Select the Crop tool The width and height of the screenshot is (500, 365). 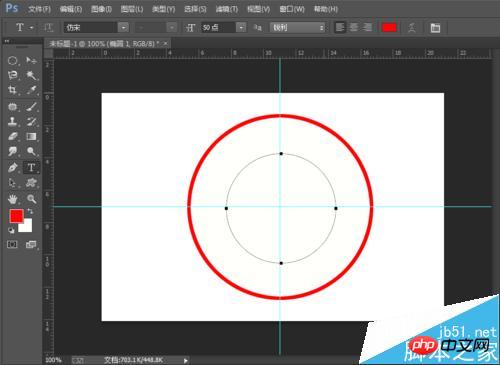click(12, 90)
